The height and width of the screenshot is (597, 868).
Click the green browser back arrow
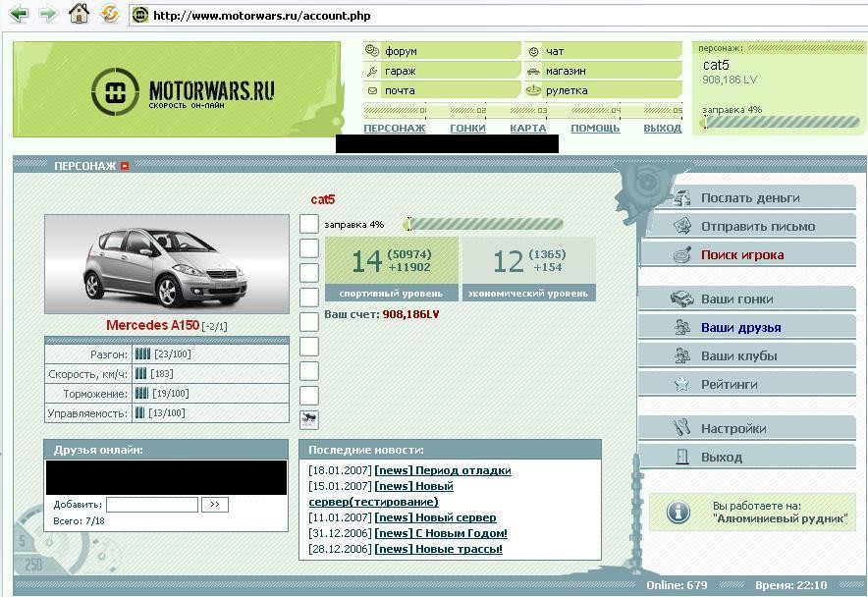19,14
